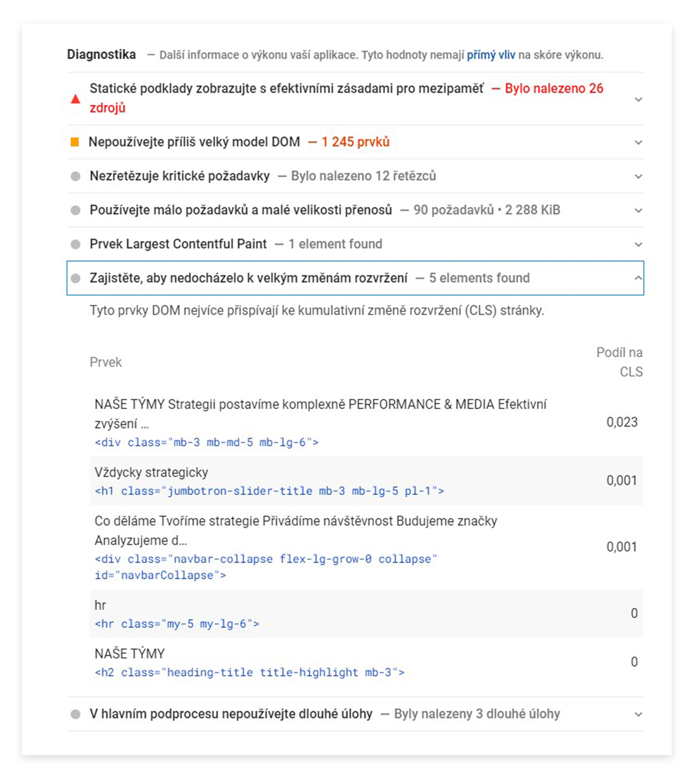Viewport: 695px width, 784px height.
Task: Select the div mb-3 mb-md-5 mb-lg-6 element
Action: [x=207, y=443]
